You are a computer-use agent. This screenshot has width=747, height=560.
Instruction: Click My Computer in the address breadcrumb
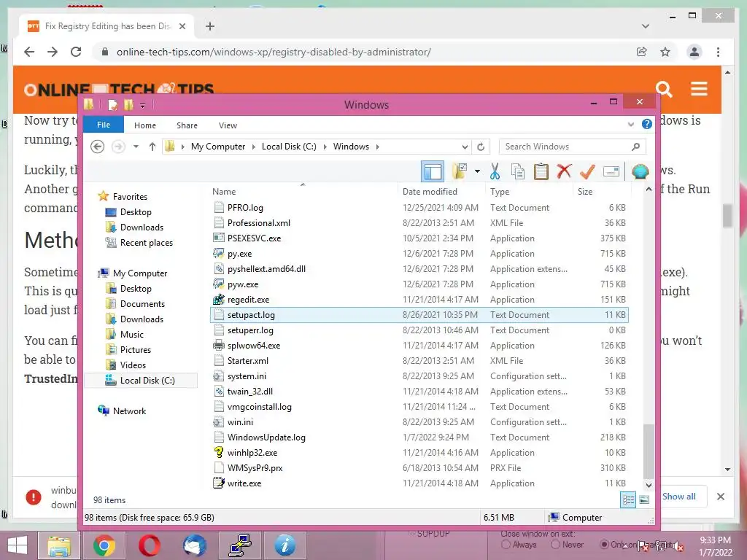pos(217,147)
